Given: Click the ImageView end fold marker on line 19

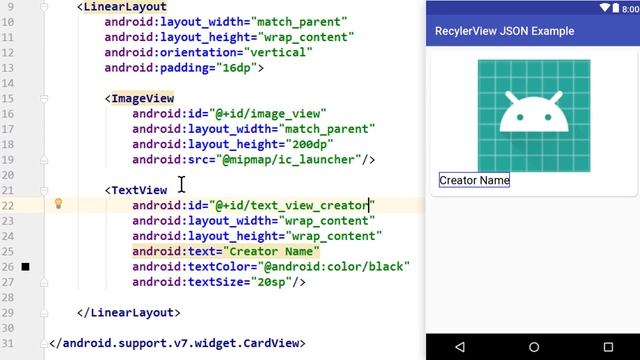Looking at the screenshot, I should tap(44, 160).
